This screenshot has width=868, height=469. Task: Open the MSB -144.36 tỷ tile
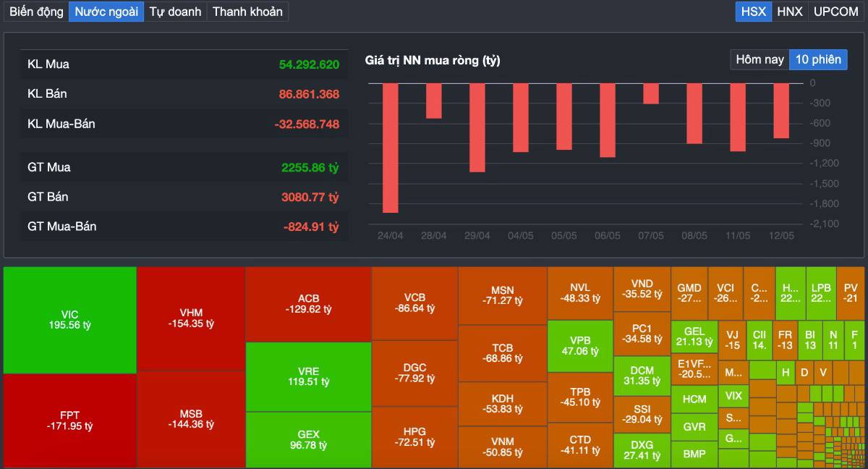point(191,420)
